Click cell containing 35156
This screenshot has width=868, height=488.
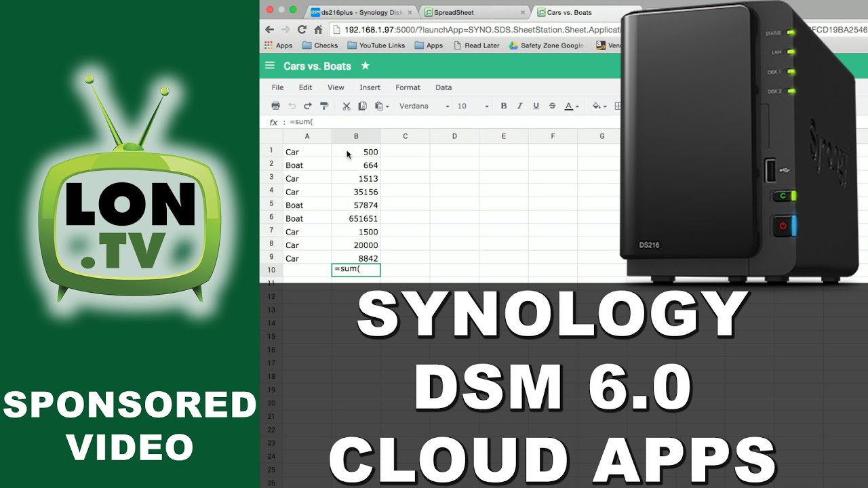click(x=356, y=192)
